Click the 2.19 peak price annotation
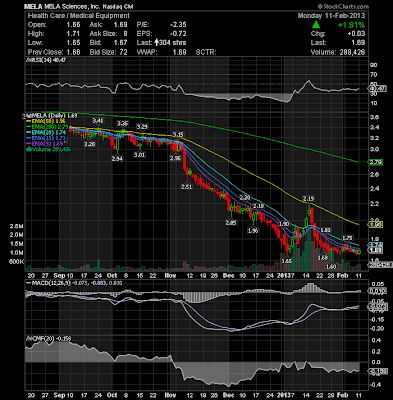Image resolution: width=393 pixels, height=400 pixels. (308, 199)
